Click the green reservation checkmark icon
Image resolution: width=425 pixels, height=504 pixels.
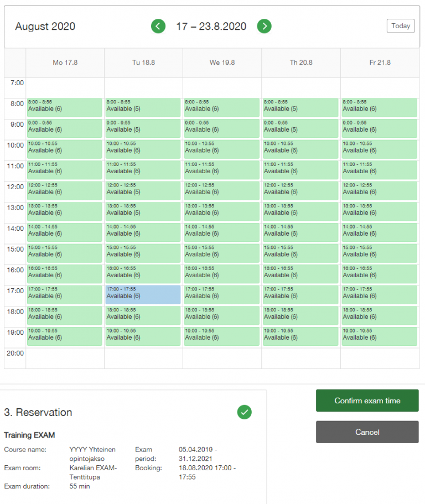click(x=244, y=412)
